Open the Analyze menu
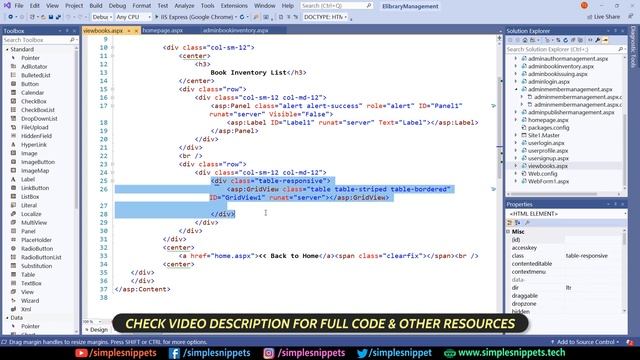This screenshot has height=360, width=640. pos(184,6)
